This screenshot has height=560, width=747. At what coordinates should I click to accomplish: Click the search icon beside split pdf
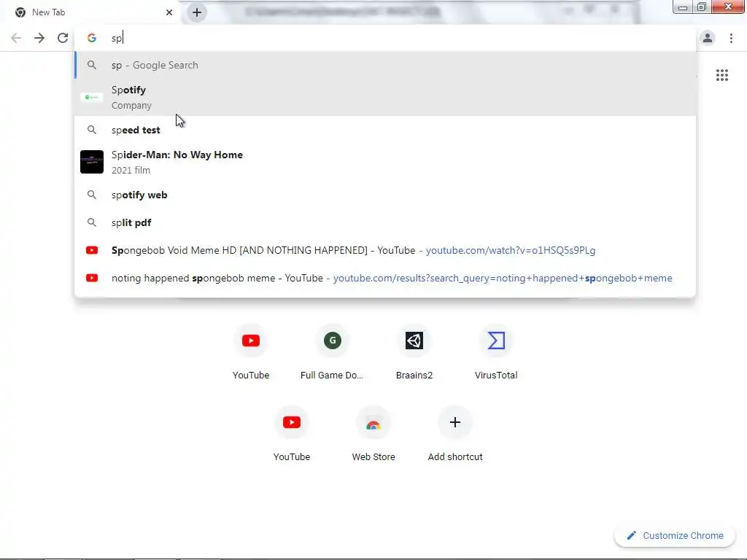91,222
